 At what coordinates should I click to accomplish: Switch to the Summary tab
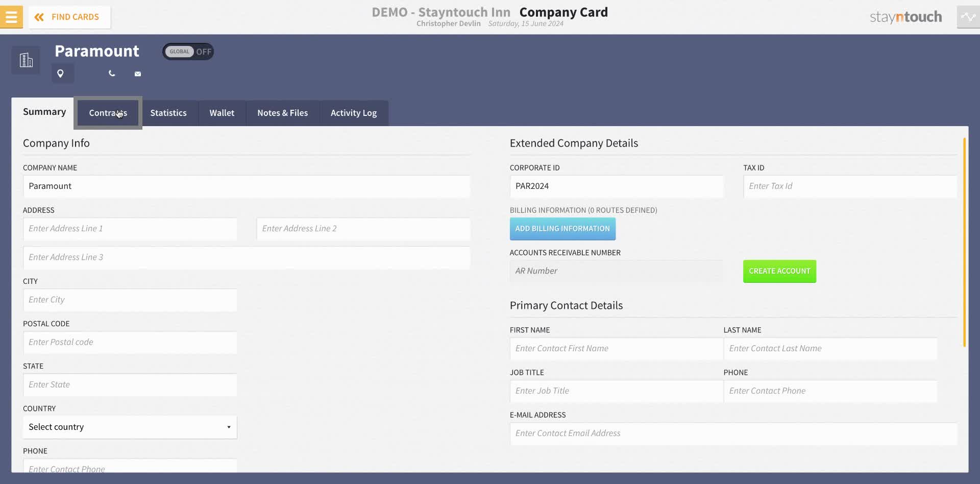coord(44,112)
